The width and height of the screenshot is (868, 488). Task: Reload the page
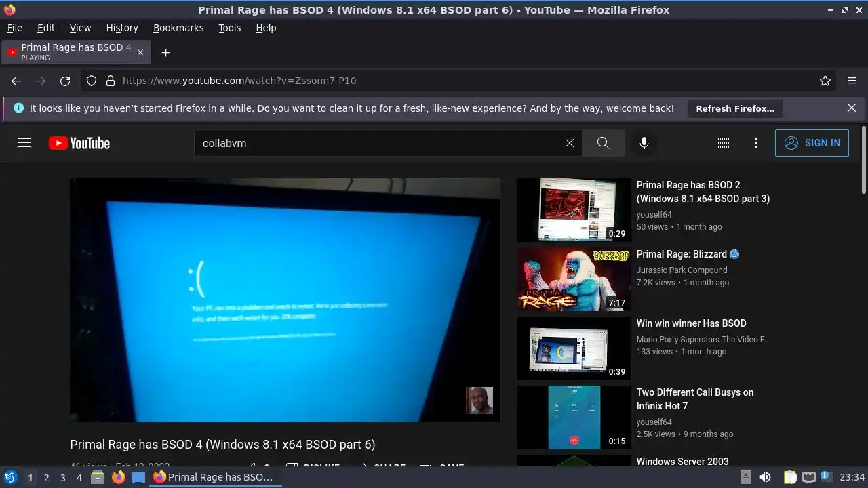(x=65, y=81)
